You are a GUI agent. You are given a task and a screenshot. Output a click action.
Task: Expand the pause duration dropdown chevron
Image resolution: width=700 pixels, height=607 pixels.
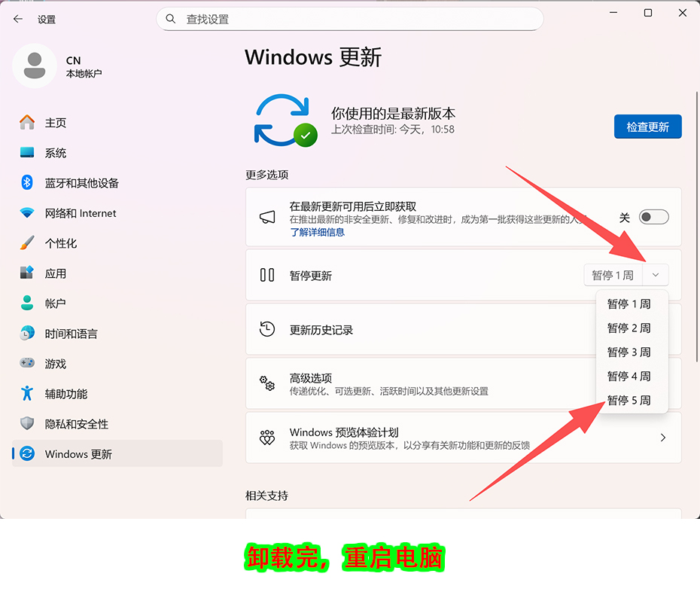coord(656,275)
